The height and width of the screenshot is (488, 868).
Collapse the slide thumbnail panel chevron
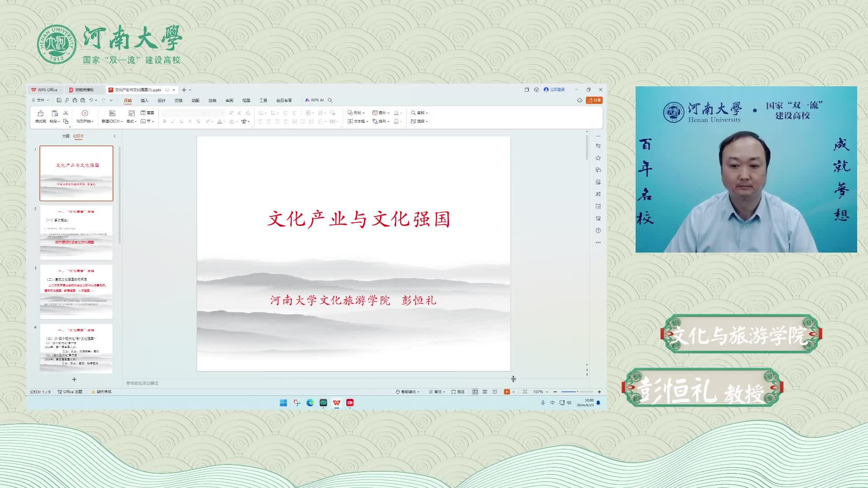pyautogui.click(x=114, y=136)
